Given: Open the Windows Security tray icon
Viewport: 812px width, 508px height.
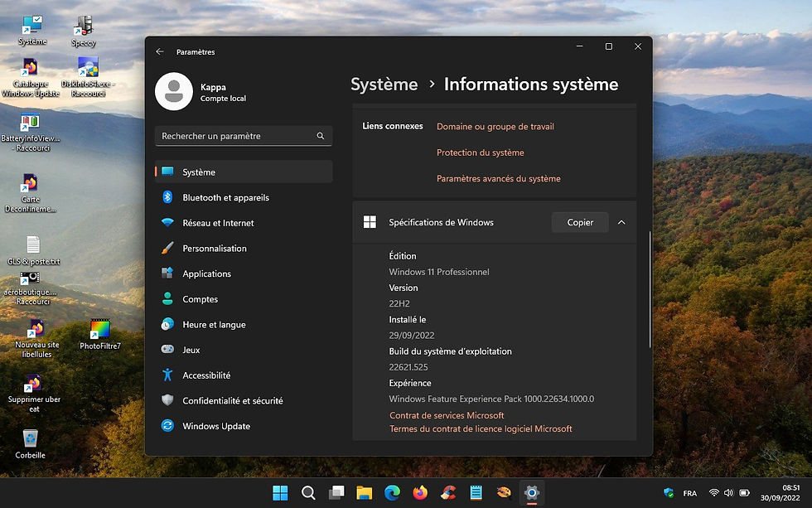Looking at the screenshot, I should point(668,493).
